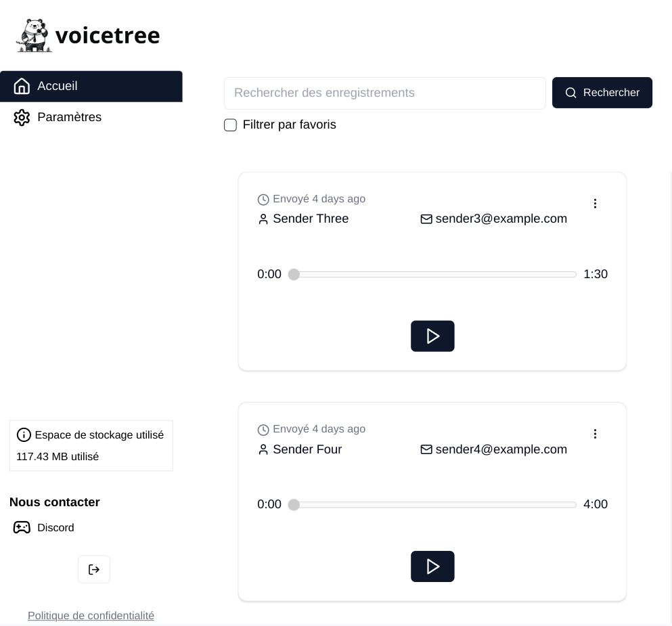Click the voicetree panda logo
Screen dimensions: 672x626
34,35
